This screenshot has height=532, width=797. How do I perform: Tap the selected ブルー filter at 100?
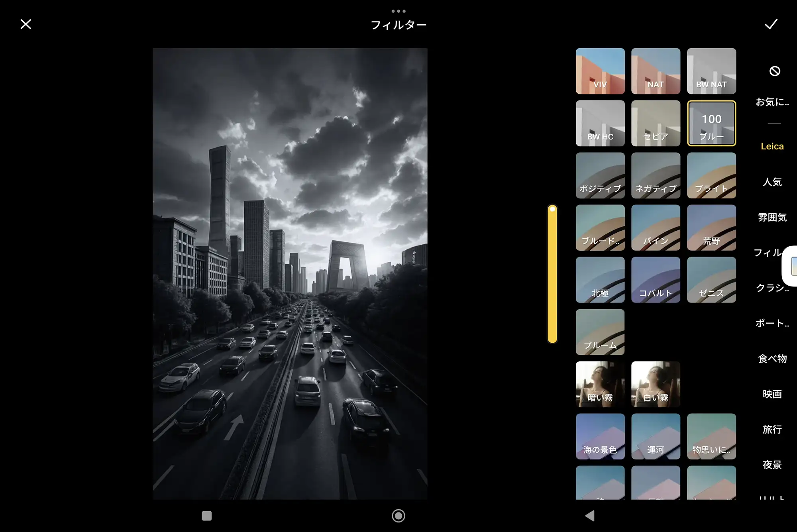coord(711,123)
